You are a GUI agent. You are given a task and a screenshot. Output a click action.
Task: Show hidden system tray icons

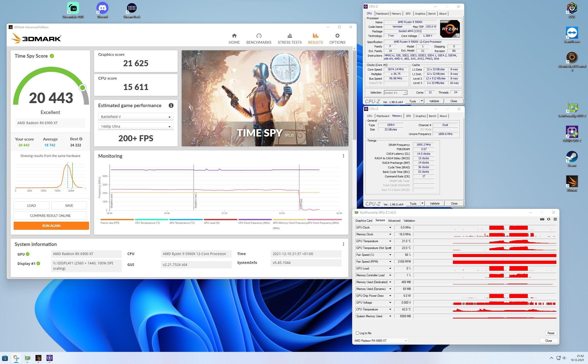[551, 358]
